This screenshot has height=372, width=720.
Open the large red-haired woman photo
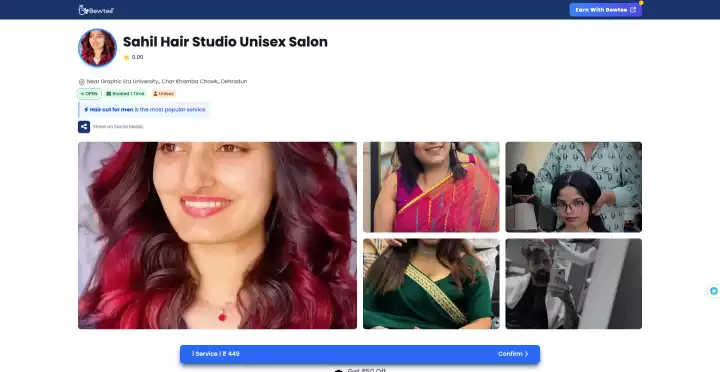[x=217, y=235]
